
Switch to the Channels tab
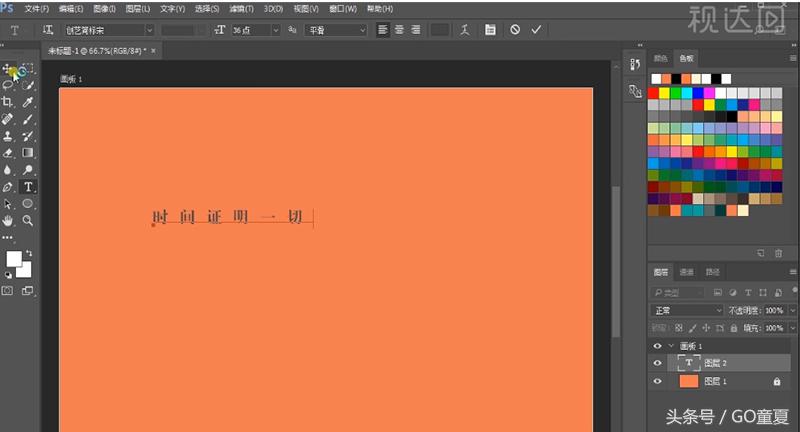click(687, 272)
